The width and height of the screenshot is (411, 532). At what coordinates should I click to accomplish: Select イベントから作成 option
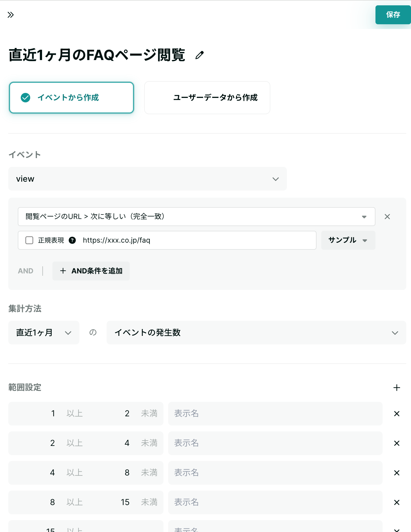71,98
